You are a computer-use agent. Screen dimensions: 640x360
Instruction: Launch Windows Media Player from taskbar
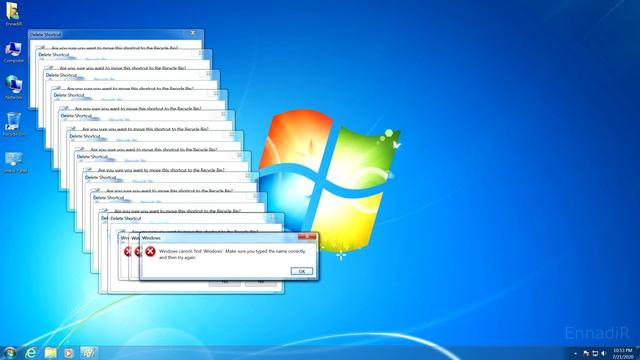(x=69, y=353)
